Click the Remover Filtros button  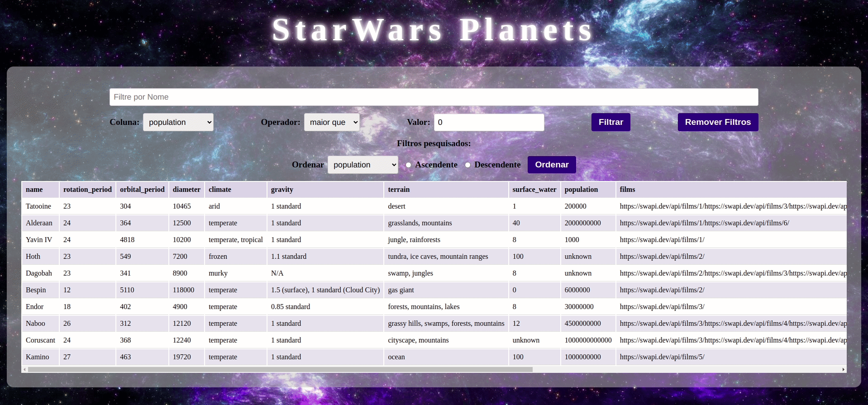tap(718, 122)
